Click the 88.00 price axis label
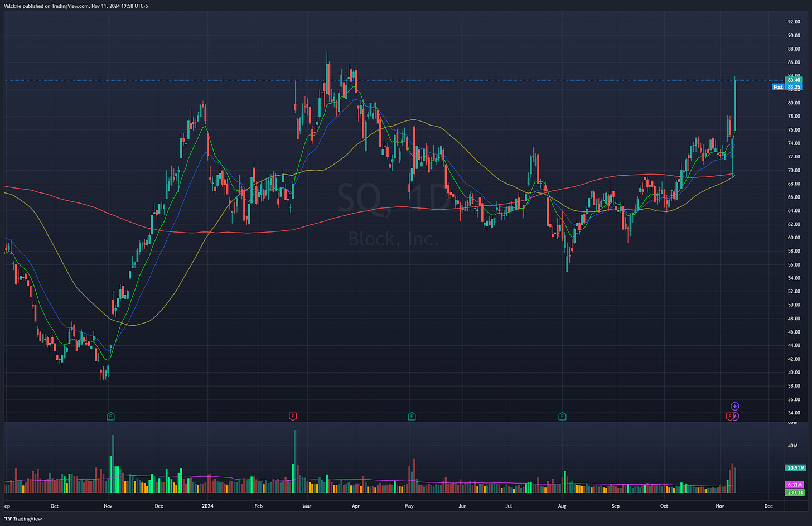The width and height of the screenshot is (812, 526). [x=794, y=49]
